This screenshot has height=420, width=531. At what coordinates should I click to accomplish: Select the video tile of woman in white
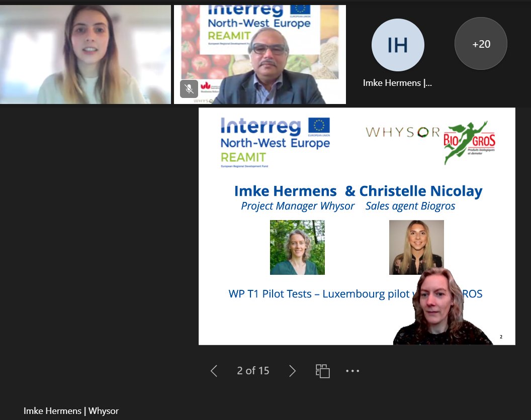pyautogui.click(x=85, y=54)
